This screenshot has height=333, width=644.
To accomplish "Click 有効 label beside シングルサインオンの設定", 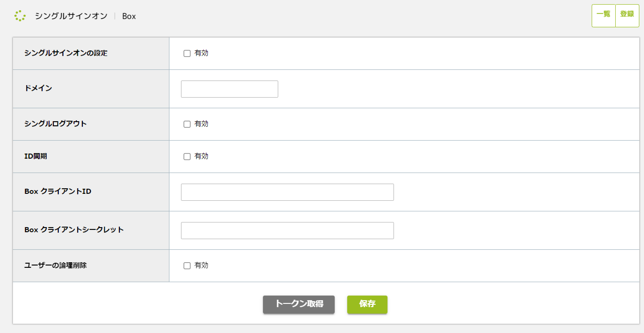I will [201, 53].
